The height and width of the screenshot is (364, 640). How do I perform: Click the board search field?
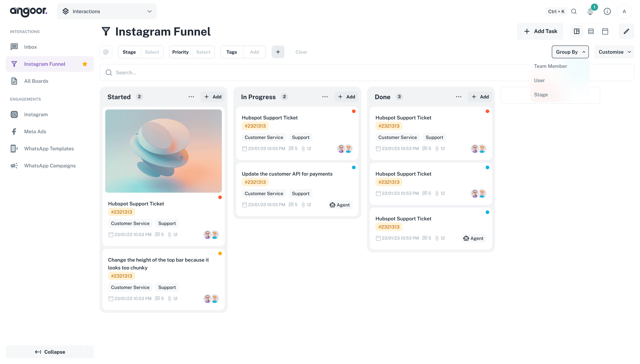tap(225, 73)
